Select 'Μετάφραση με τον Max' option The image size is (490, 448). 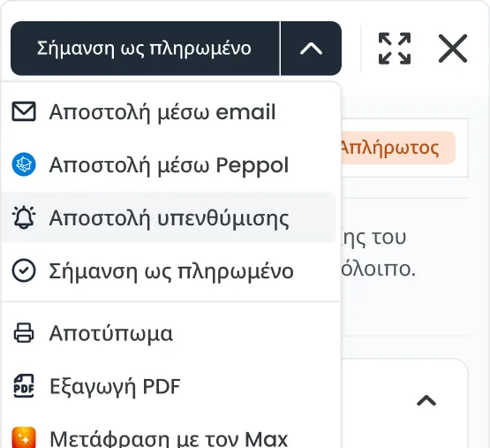[169, 438]
